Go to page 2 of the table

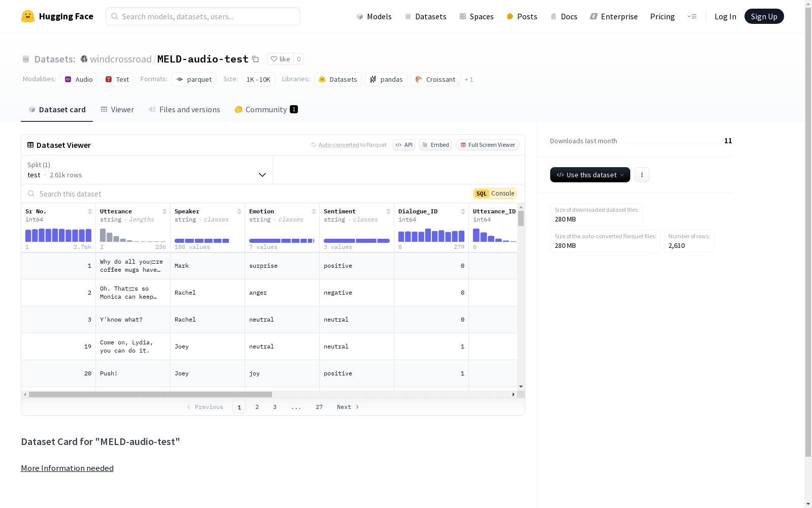tap(257, 407)
